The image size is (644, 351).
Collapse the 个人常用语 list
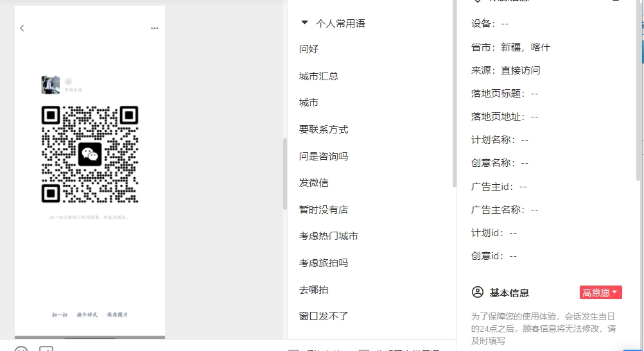[x=304, y=23]
